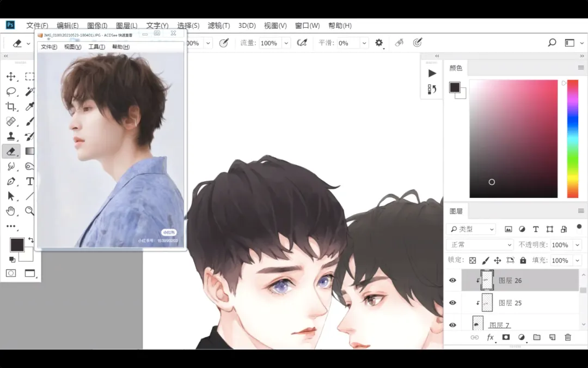
Task: Toggle the layer filter on/off dot
Action: (x=579, y=226)
